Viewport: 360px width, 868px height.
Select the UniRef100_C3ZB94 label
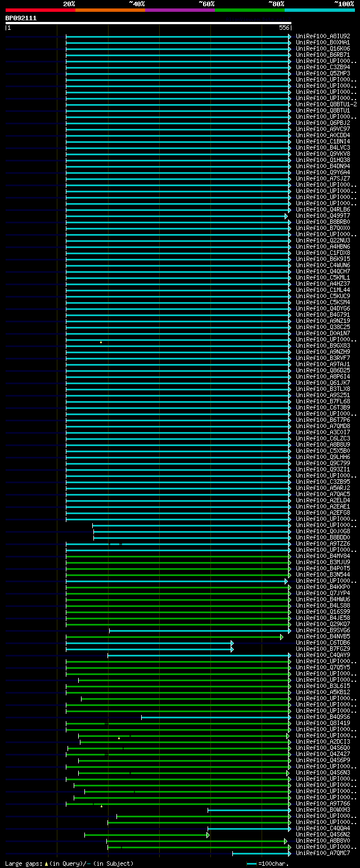(x=323, y=68)
